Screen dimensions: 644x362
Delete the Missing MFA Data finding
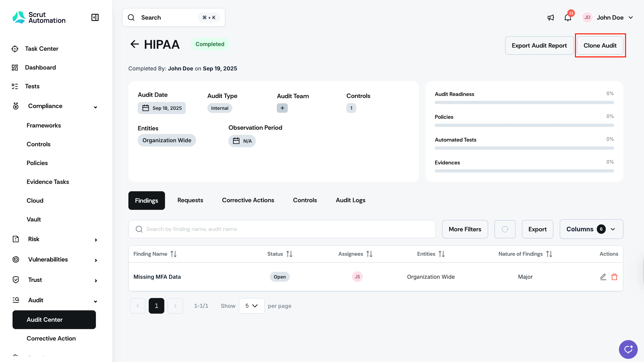[614, 277]
